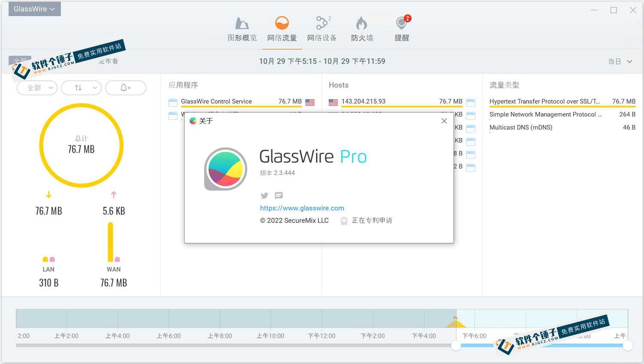Click the 下午6:00 timeline label
Image resolution: width=644 pixels, height=364 pixels.
474,336
